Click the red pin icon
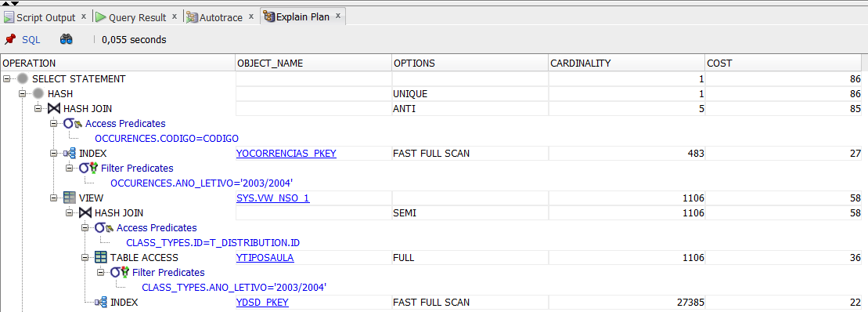Image resolution: width=868 pixels, height=312 pixels. 10,39
